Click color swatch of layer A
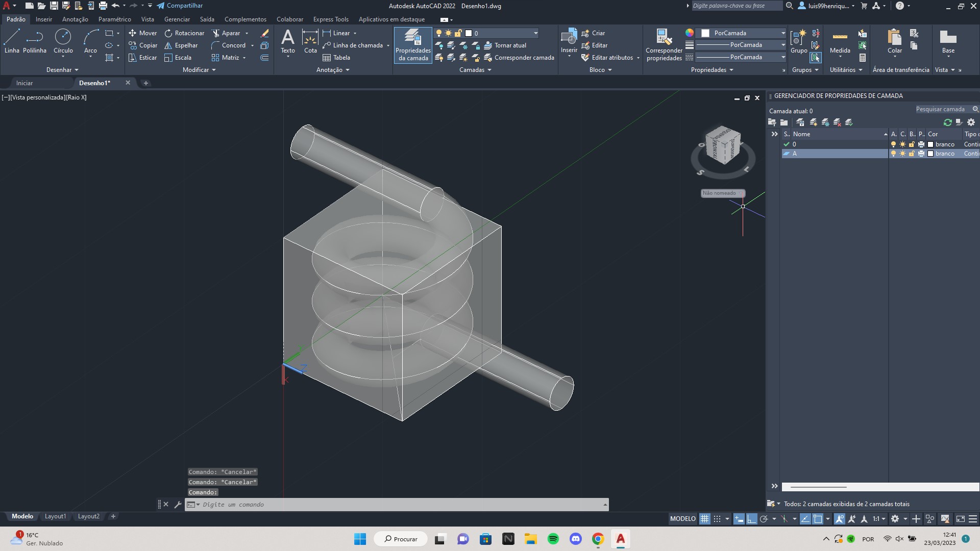Viewport: 980px width, 551px height. (x=930, y=154)
